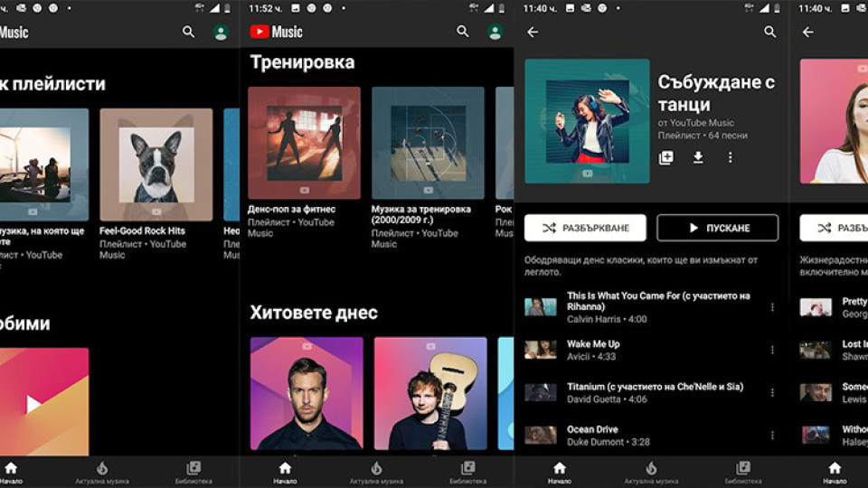
Task: Open the account avatar on the Тренировка screen
Action: tap(495, 33)
